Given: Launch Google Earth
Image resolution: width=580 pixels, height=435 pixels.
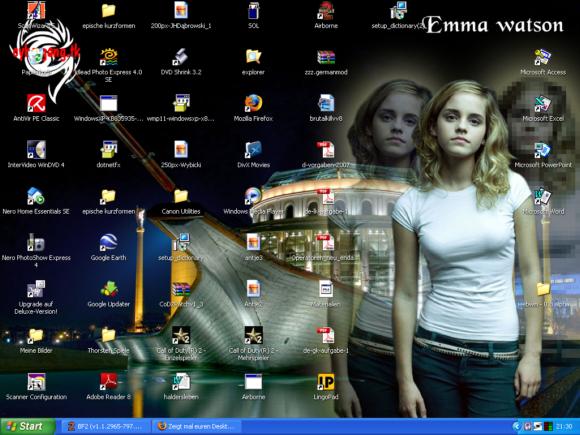Looking at the screenshot, I should (x=108, y=243).
